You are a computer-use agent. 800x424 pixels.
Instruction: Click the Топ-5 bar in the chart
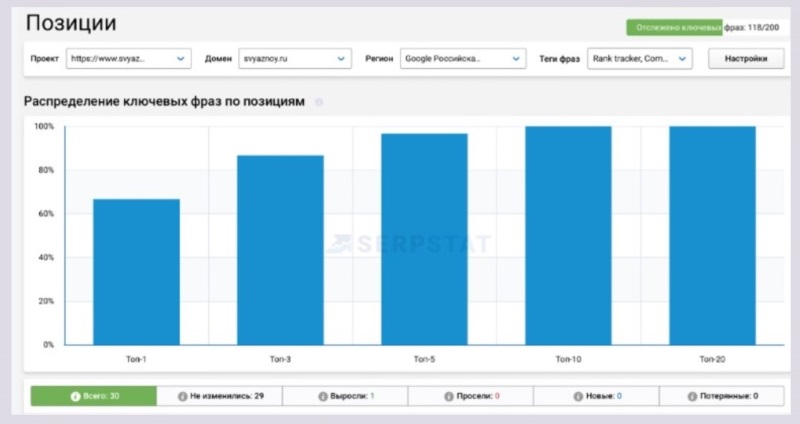(424, 239)
